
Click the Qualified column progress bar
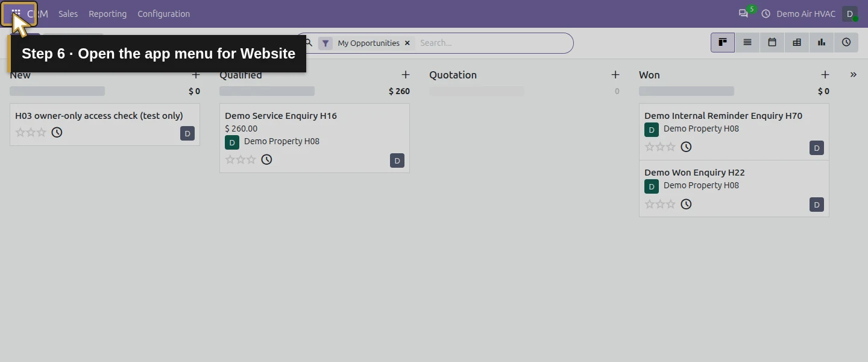(267, 91)
